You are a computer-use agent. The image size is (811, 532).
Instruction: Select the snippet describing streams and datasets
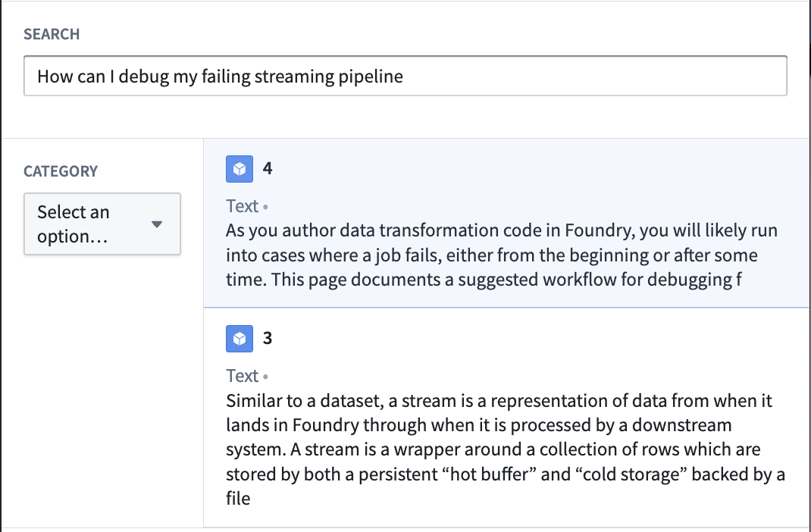pyautogui.click(x=506, y=449)
